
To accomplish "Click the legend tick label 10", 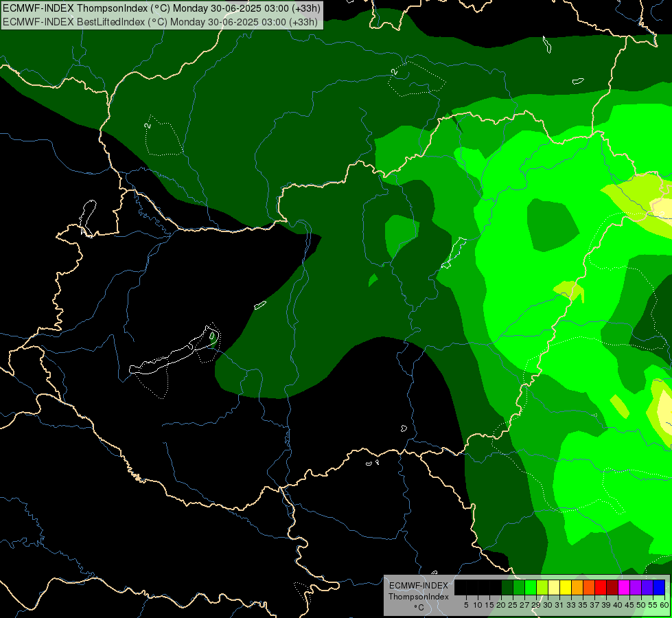I will [478, 605].
